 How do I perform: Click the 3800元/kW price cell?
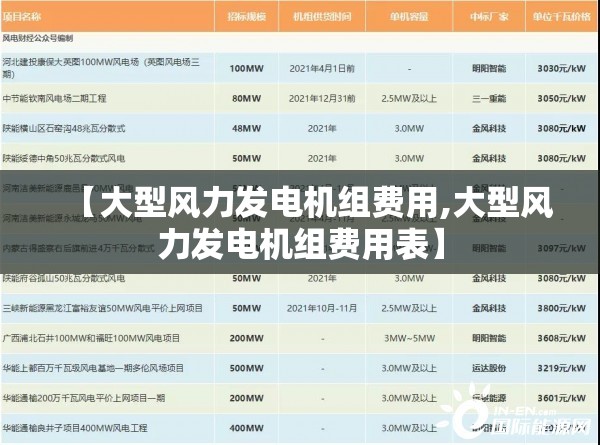point(561,308)
